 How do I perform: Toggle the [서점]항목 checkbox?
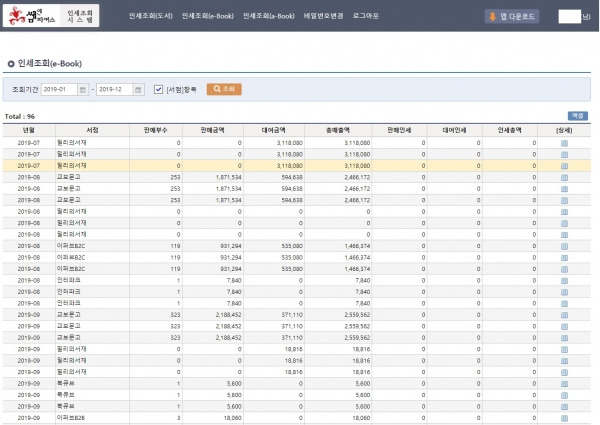tap(158, 90)
